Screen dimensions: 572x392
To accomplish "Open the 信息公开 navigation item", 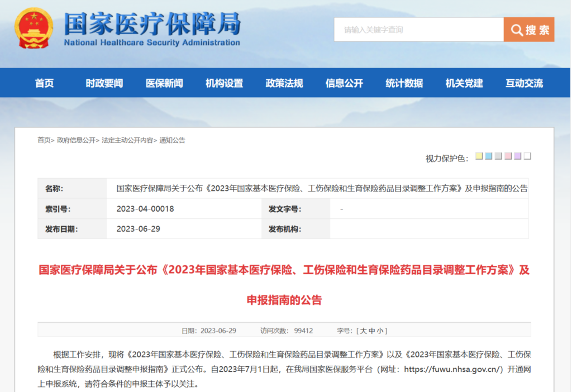I will 344,83.
